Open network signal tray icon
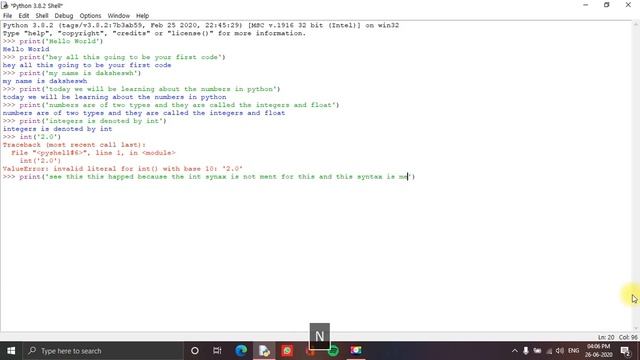Viewport: 640px width, 360px height. tap(549, 351)
